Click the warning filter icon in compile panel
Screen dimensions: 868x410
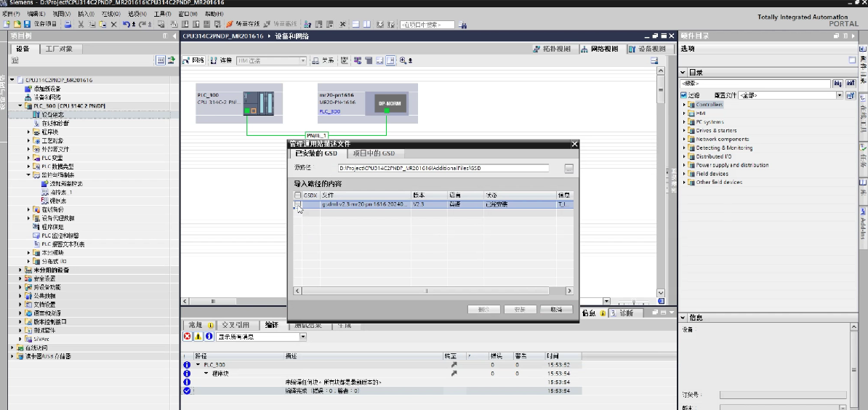[x=198, y=337]
